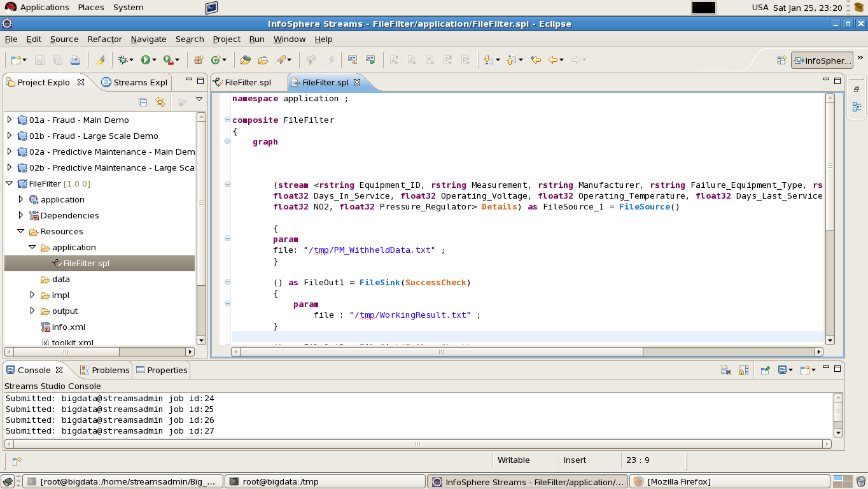Screen dimensions: 868x489
Task: Select info.xml in the project tree
Action: [x=68, y=327]
